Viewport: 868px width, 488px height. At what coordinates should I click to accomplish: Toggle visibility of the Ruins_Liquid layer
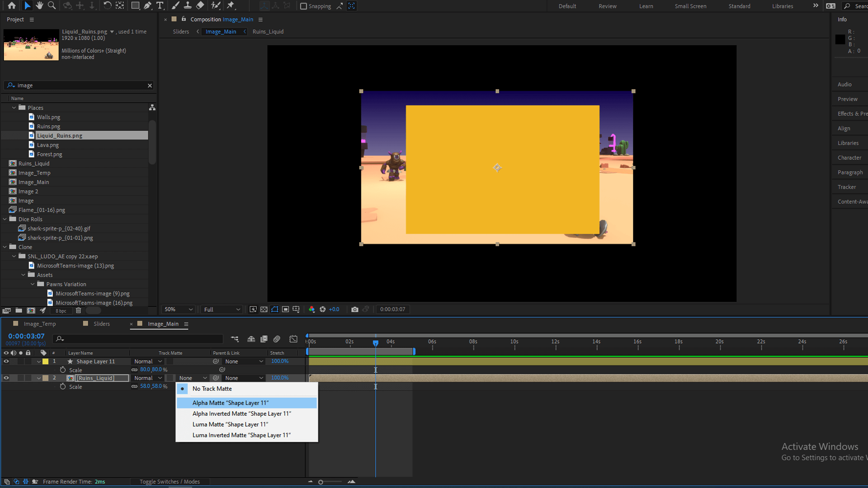pyautogui.click(x=6, y=378)
